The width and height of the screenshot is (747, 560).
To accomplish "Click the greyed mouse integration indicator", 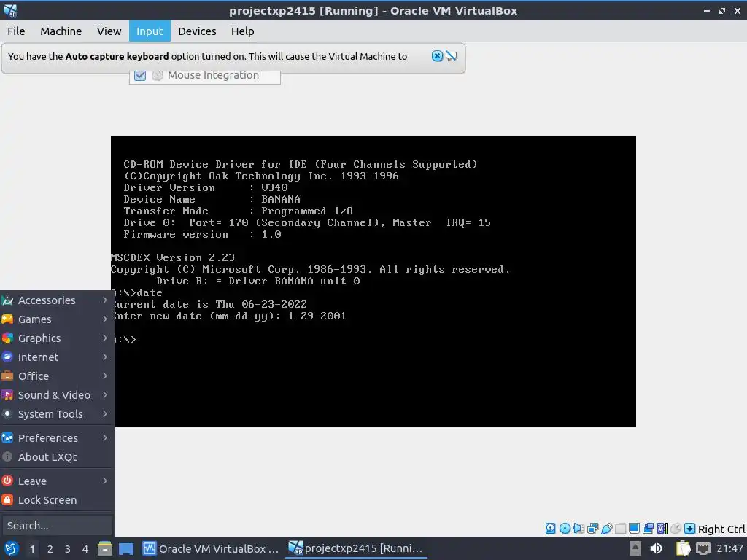I will point(676,528).
